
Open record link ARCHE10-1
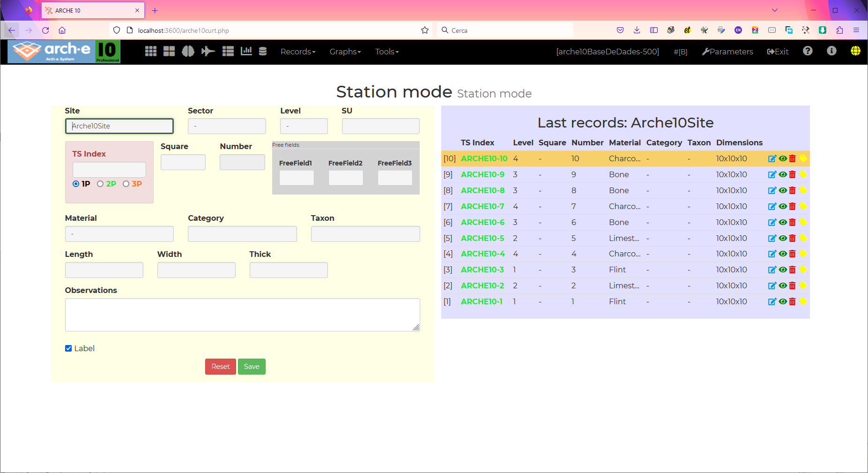(x=482, y=301)
